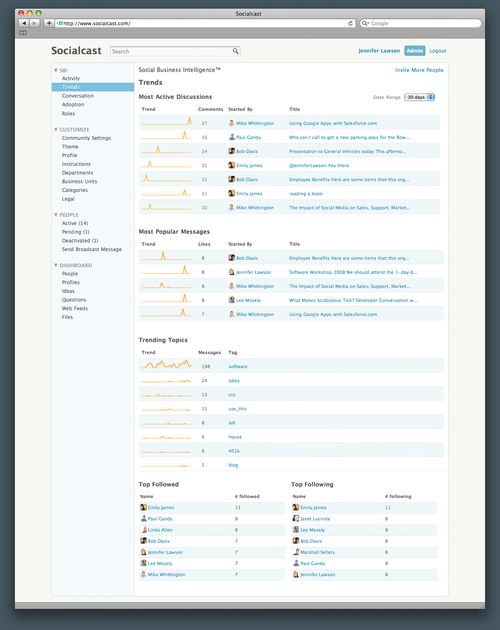Open Web Feeds in Dashboard section

(x=75, y=309)
